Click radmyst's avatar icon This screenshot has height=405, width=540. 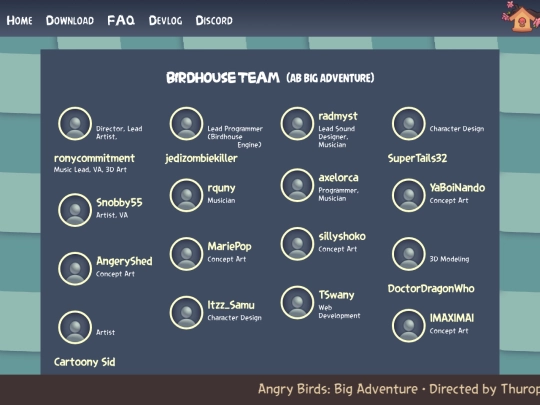tap(297, 124)
